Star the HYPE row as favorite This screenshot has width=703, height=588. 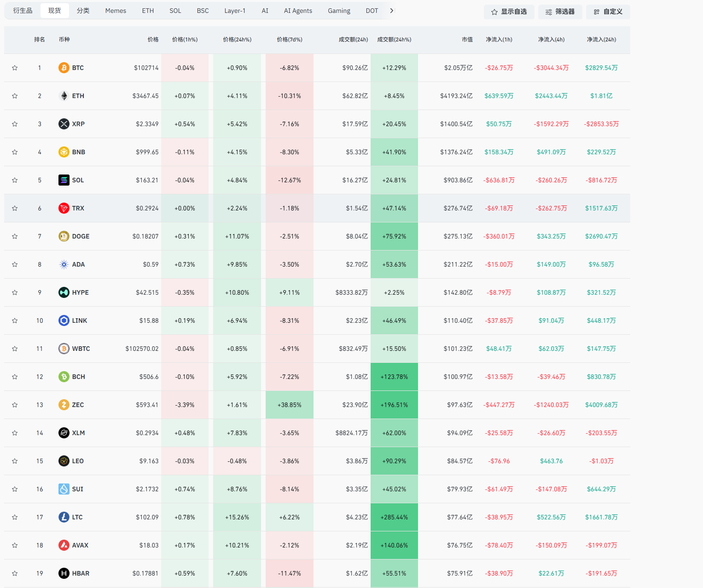pyautogui.click(x=15, y=292)
